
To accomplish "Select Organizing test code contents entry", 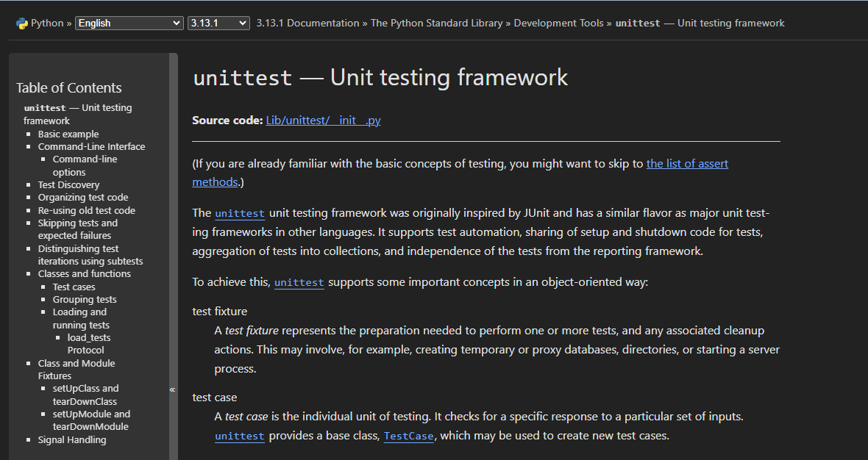I will 82,197.
